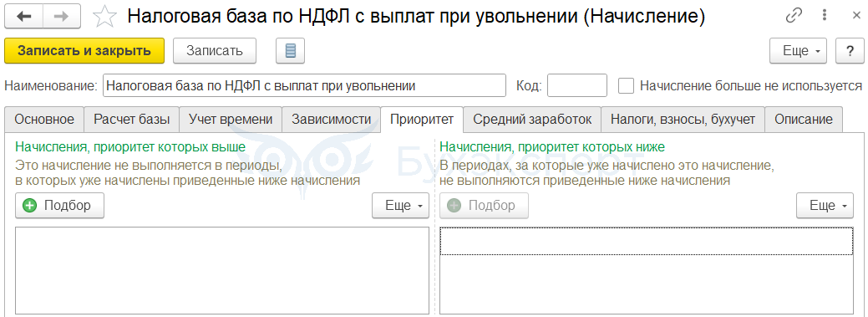
Task: Switch to Основное tab
Action: (44, 119)
